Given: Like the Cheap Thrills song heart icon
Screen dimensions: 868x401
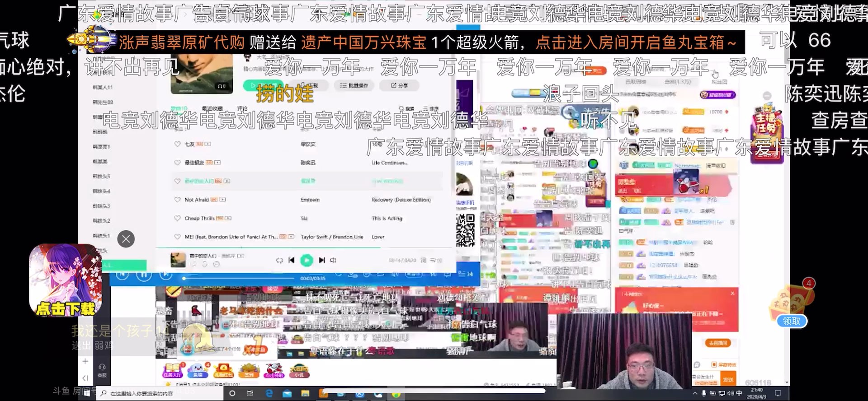Looking at the screenshot, I should click(177, 218).
